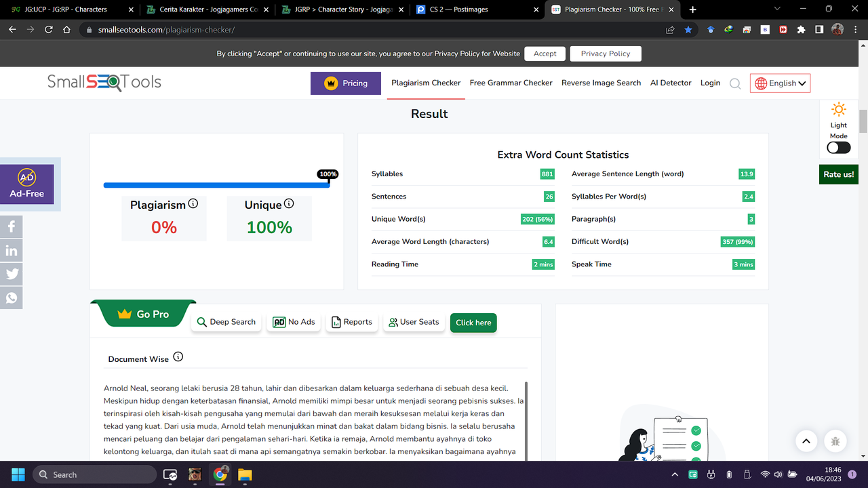Viewport: 868px width, 488px height.
Task: Open the Chrome profile avatar
Action: click(837, 30)
